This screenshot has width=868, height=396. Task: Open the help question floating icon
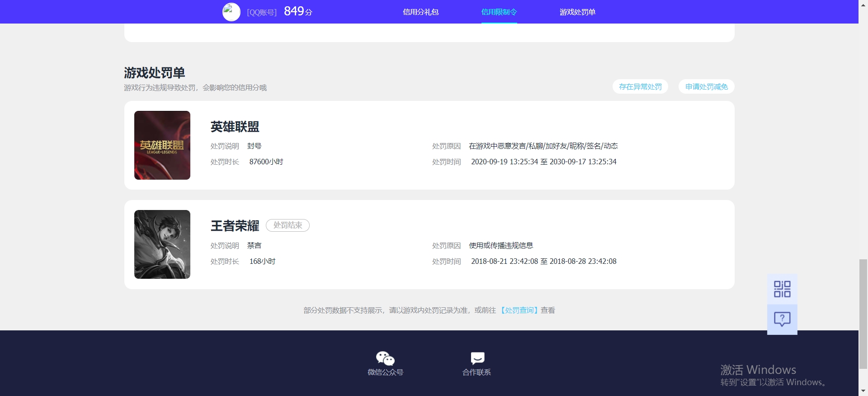tap(782, 320)
